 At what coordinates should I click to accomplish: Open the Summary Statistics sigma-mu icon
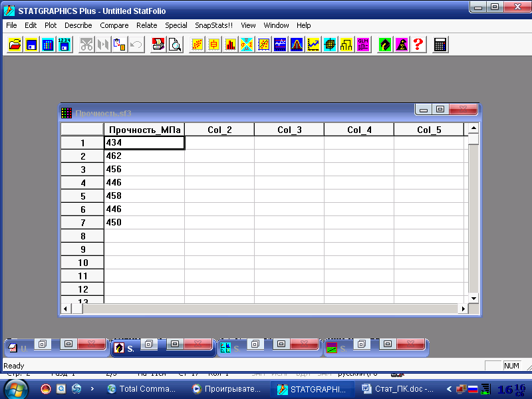point(247,45)
